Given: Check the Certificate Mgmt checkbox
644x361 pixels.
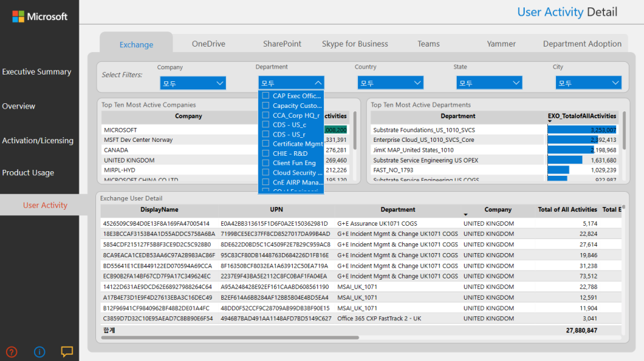Looking at the screenshot, I should pos(266,144).
